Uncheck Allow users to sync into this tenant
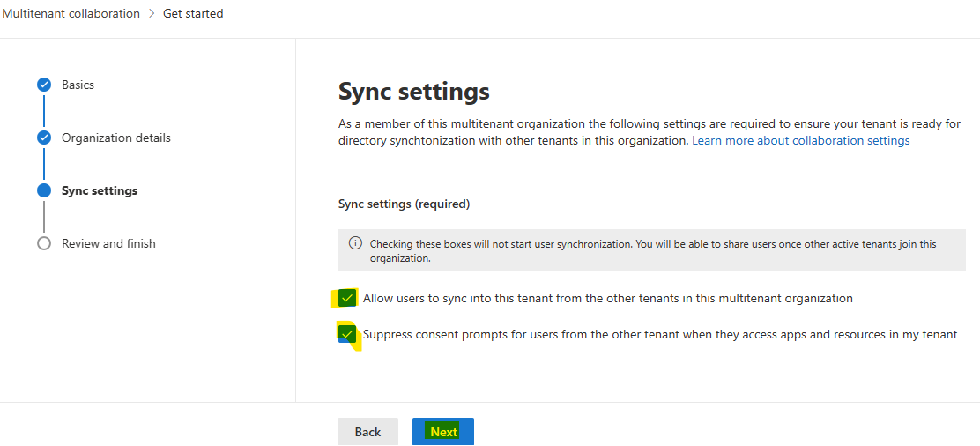Screen dimensions: 980x446 [x=347, y=299]
